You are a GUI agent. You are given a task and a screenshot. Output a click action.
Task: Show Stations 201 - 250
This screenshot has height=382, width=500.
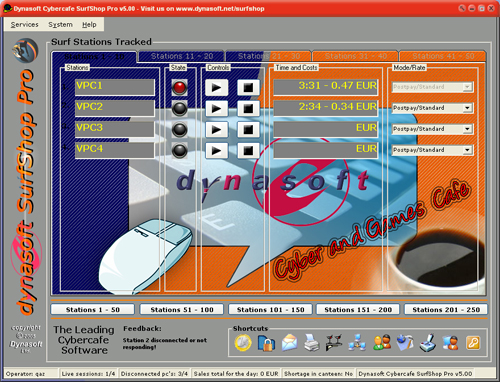446,310
